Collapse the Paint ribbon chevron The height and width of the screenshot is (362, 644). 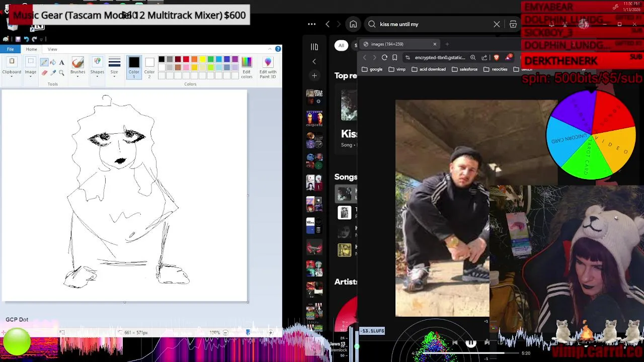[270, 49]
